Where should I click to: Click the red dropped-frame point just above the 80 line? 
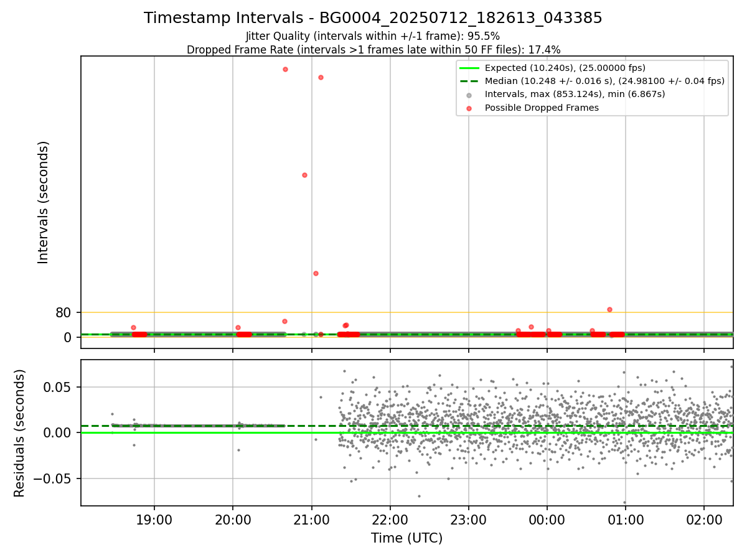coord(609,309)
